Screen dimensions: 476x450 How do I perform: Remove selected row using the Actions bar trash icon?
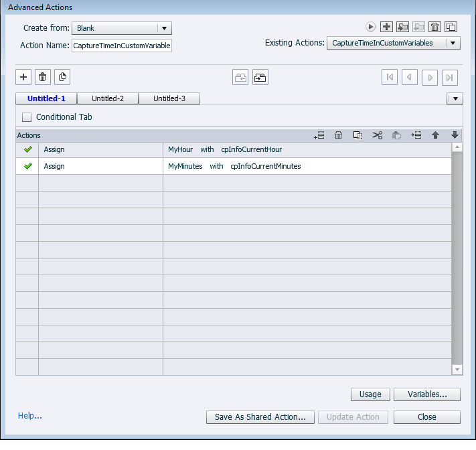point(339,135)
